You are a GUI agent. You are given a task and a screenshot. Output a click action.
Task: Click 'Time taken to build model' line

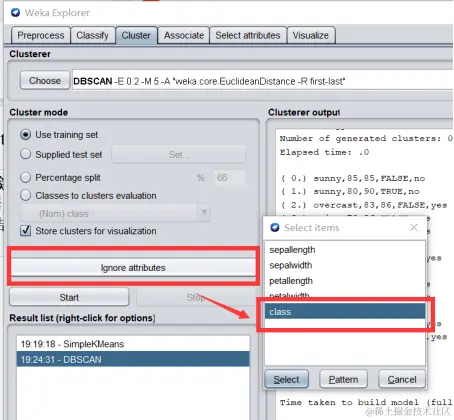point(366,402)
